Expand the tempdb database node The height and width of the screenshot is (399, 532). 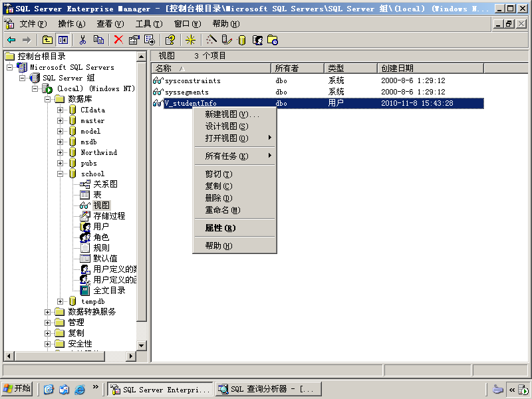click(60, 301)
